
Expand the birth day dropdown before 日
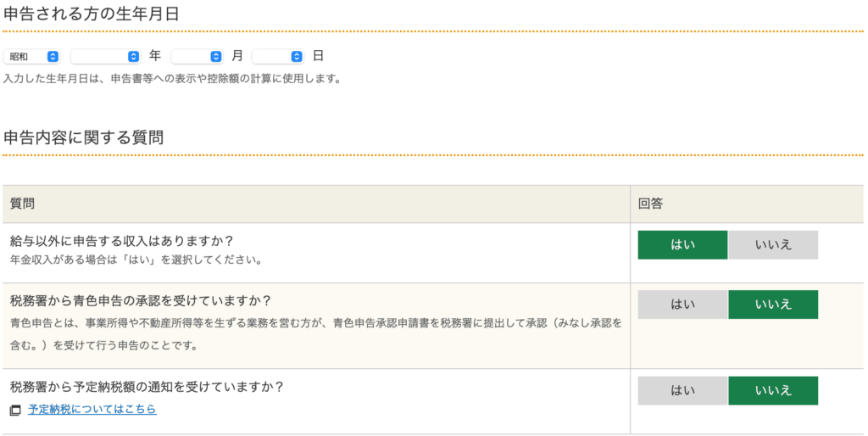(277, 56)
